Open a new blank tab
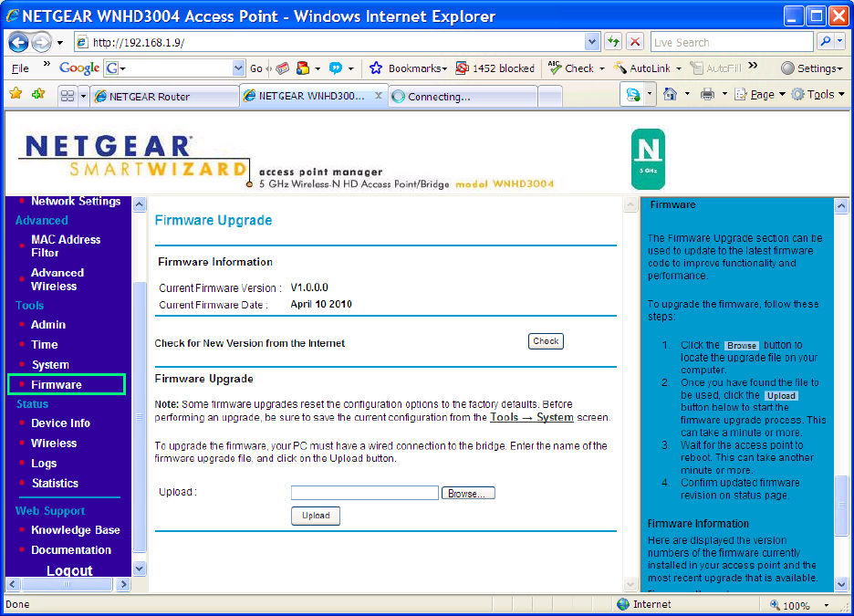Screen dimensions: 854x616 550,97
